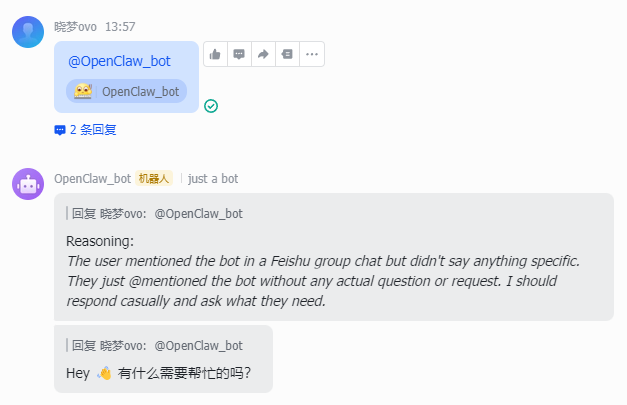The width and height of the screenshot is (627, 405).
Task: Click the OpenClaw_bot sender name
Action: tap(92, 179)
